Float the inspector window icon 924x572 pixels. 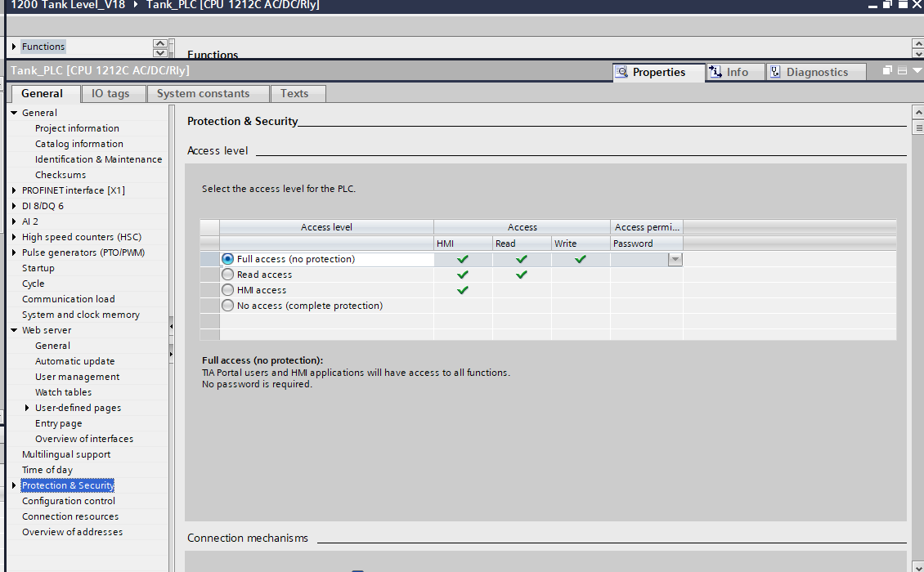(x=887, y=70)
